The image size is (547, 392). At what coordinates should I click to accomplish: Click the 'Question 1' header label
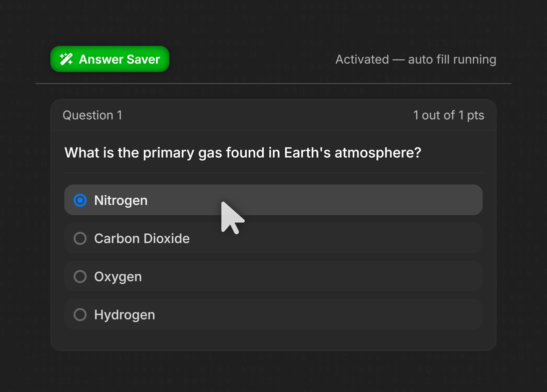click(93, 115)
